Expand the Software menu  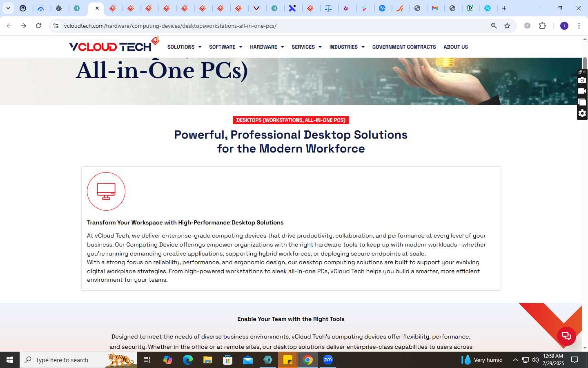225,47
